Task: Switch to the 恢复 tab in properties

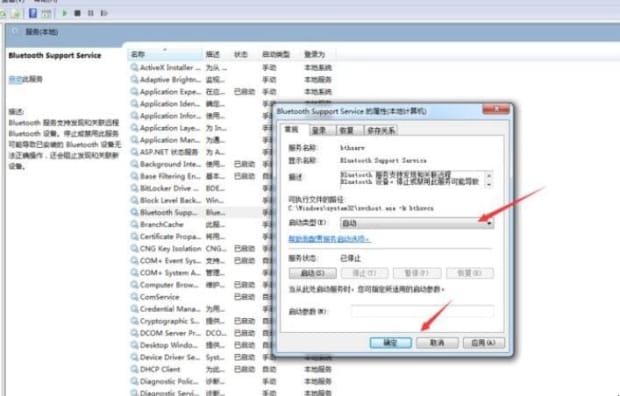Action: click(346, 130)
